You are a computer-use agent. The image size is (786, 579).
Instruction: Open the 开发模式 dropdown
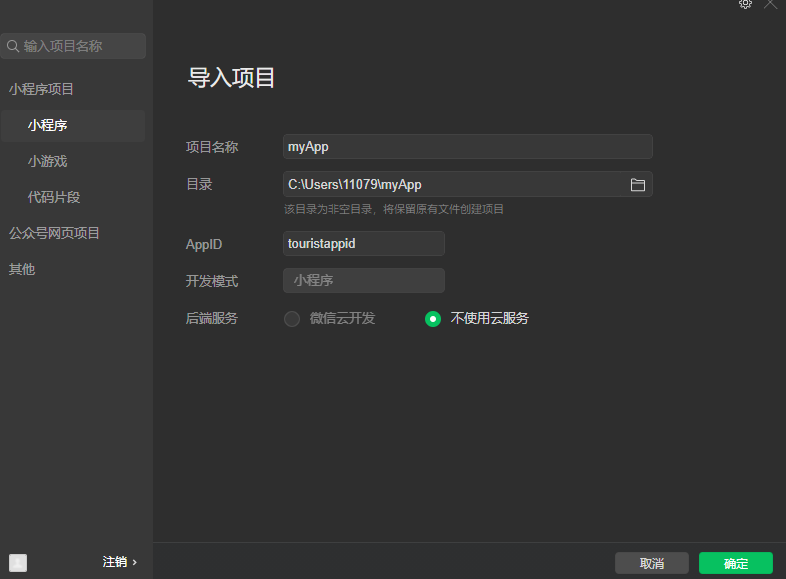[x=364, y=281]
